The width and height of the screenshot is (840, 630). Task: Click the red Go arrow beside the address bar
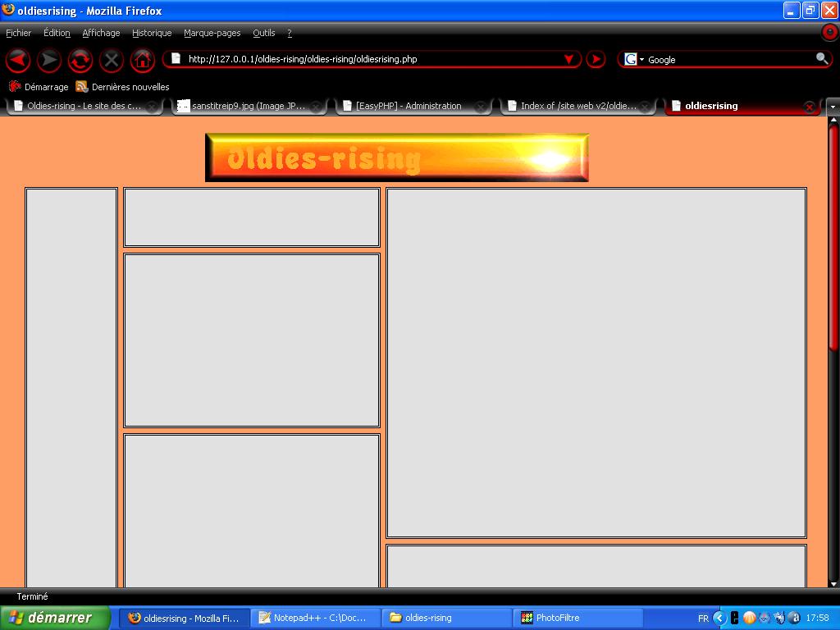[x=596, y=59]
